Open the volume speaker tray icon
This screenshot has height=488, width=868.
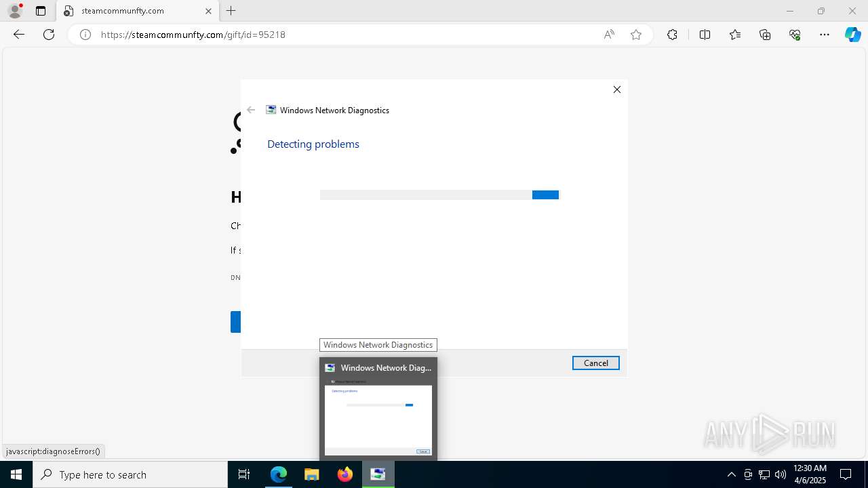pyautogui.click(x=781, y=474)
